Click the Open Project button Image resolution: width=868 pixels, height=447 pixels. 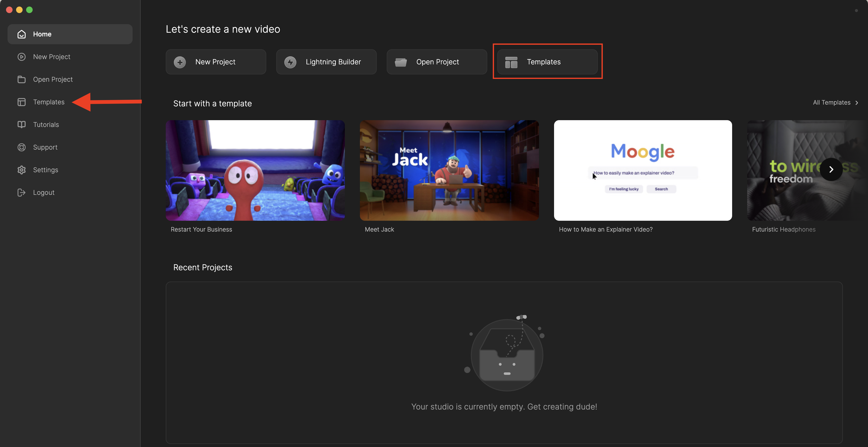[x=437, y=62]
